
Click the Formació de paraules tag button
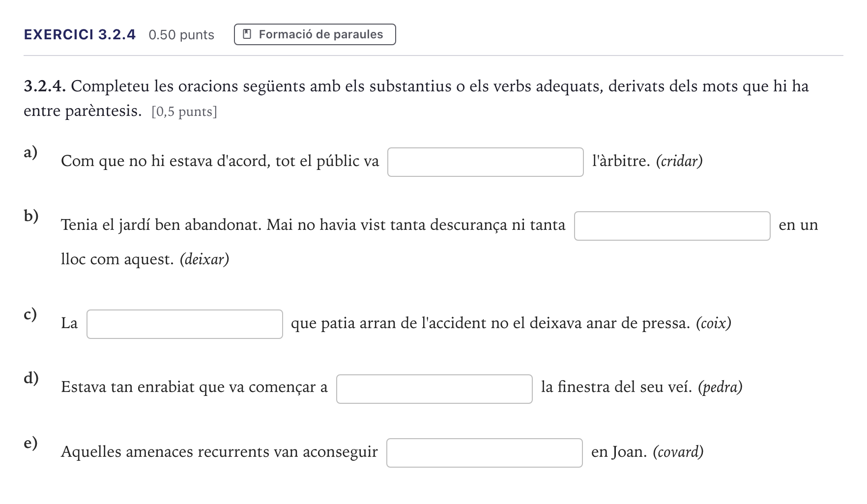point(315,34)
